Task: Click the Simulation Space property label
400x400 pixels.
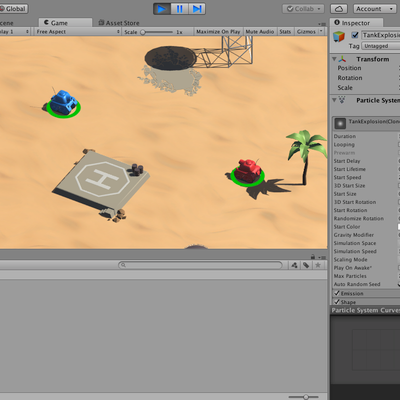Action: pyautogui.click(x=355, y=243)
